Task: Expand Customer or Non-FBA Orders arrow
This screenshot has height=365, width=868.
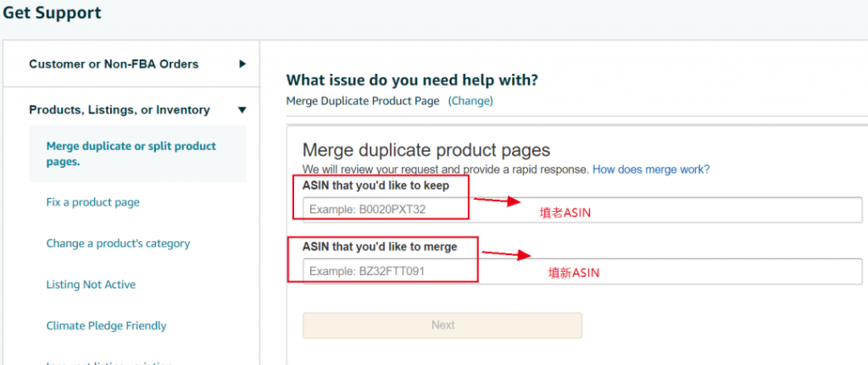Action: pos(242,64)
